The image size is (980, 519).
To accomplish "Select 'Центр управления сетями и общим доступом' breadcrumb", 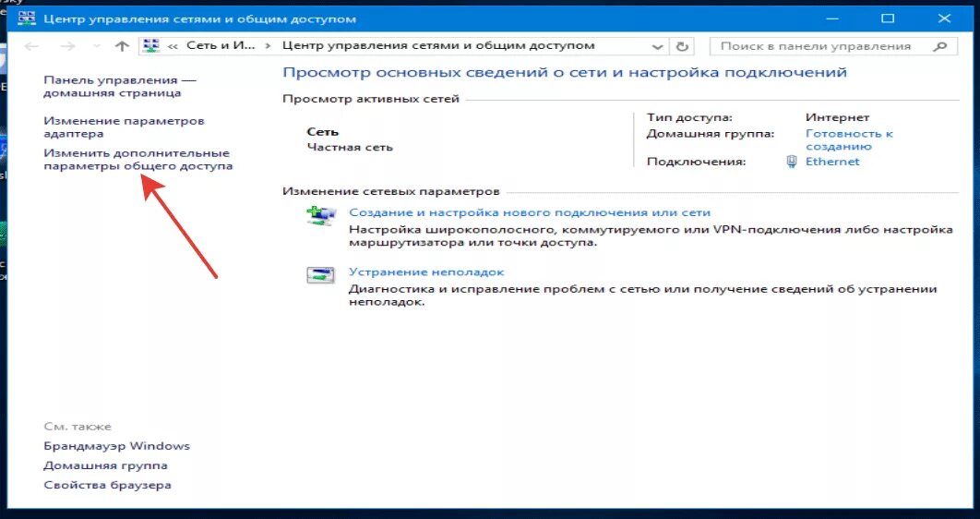I will tap(438, 45).
